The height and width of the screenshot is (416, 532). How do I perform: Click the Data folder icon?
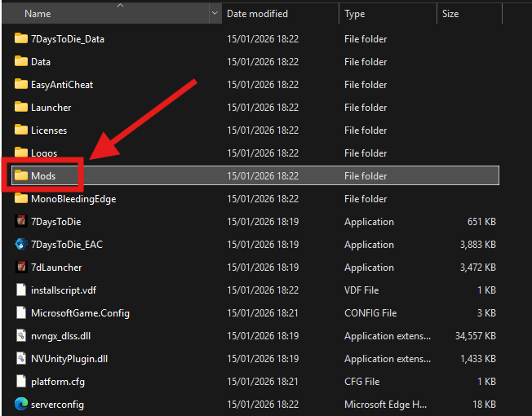pyautogui.click(x=21, y=61)
